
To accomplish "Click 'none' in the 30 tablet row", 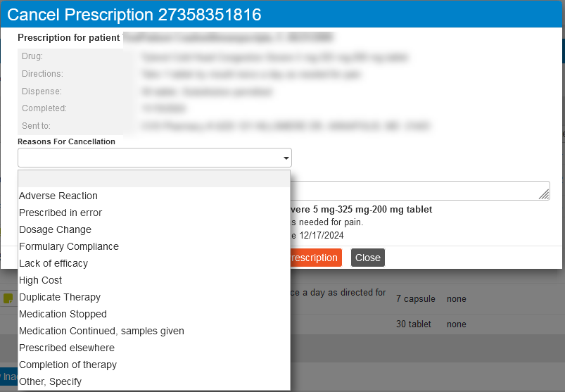I will (x=456, y=324).
